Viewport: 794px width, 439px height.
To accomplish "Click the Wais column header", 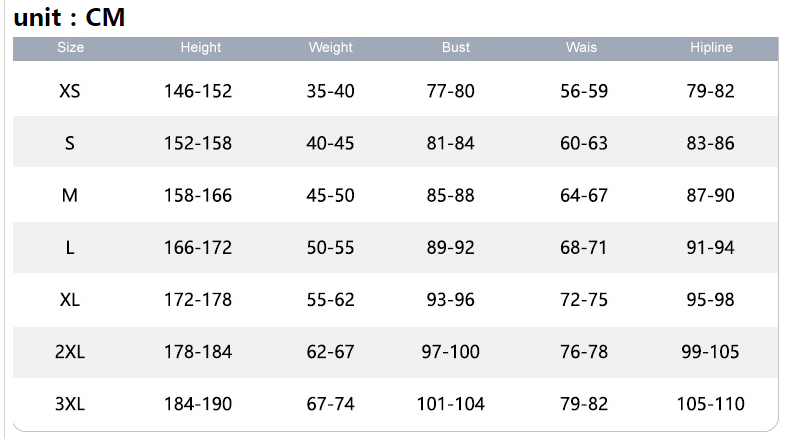I will click(x=582, y=47).
